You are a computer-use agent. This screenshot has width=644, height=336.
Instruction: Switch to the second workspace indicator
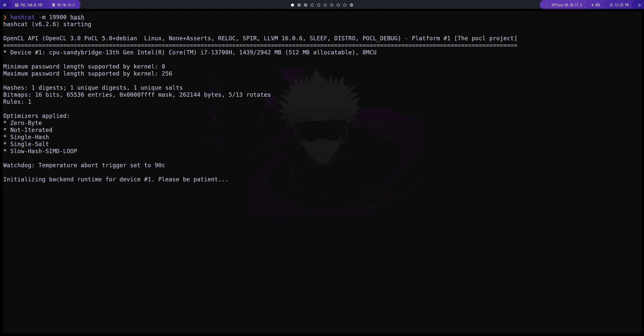[299, 5]
